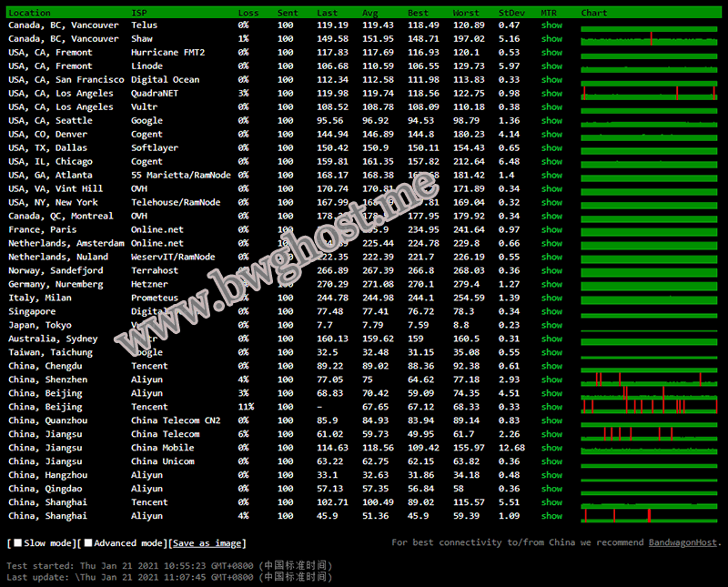The image size is (728, 587).
Task: Select the 'China Telecom CN2' ISP cell
Action: pos(176,420)
